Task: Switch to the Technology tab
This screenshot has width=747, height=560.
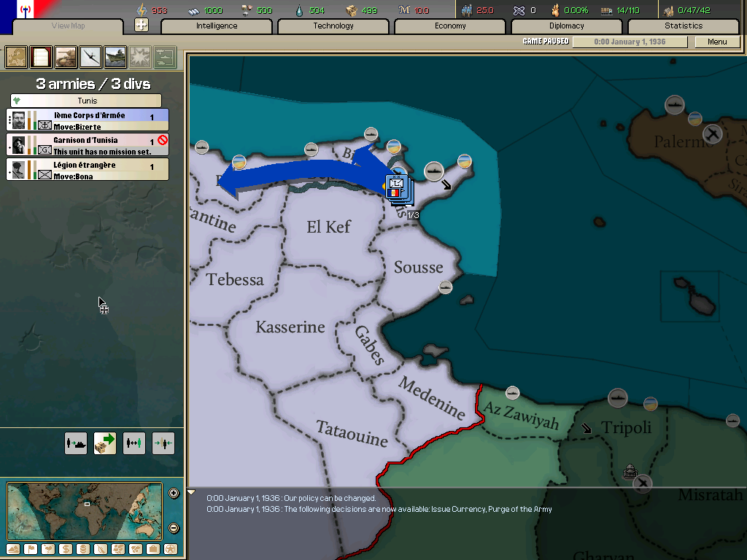Action: [x=333, y=26]
